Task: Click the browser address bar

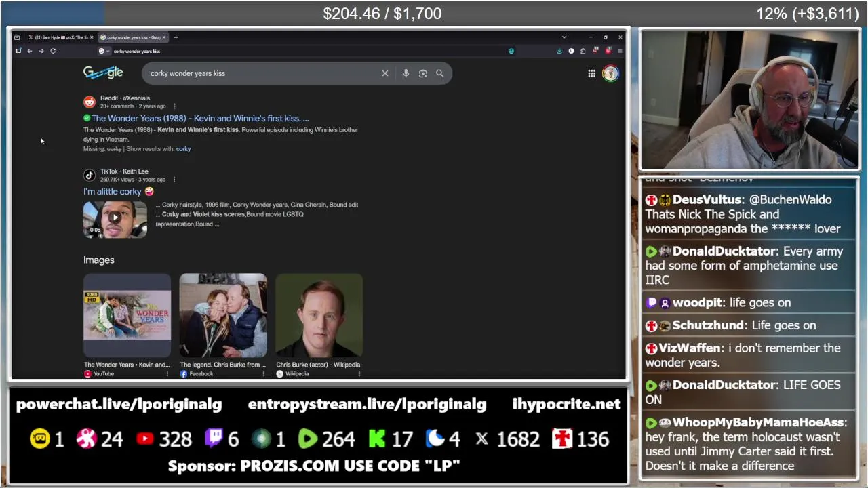Action: [x=305, y=51]
